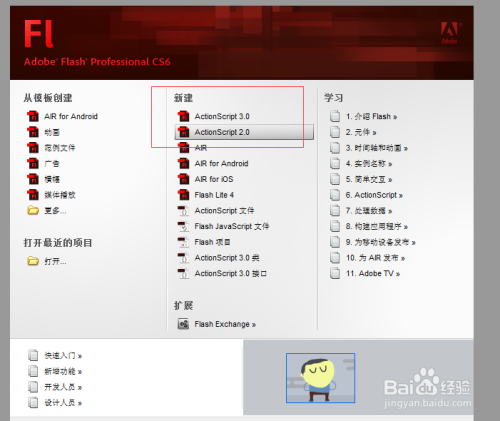Click the Flash Lite 4 document icon
This screenshot has height=421, width=500.
[x=183, y=195]
